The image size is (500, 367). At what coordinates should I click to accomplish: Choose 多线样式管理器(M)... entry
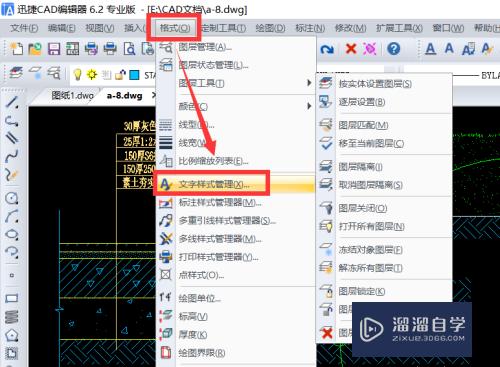[235, 239]
